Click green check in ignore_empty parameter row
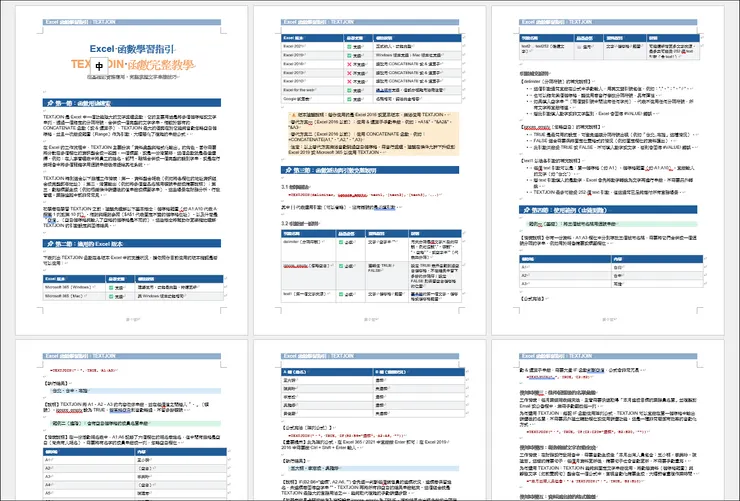The height and width of the screenshot is (501, 740). point(341,266)
